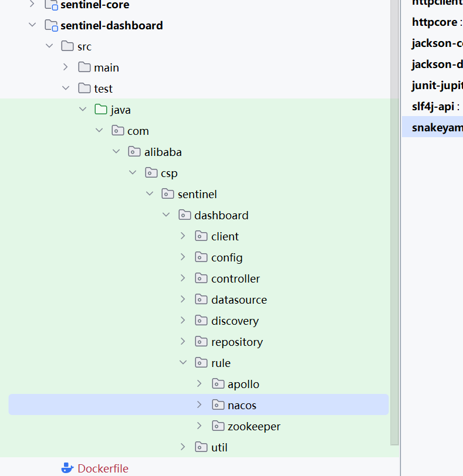Click the main folder icon
This screenshot has width=463, height=476.
point(84,67)
